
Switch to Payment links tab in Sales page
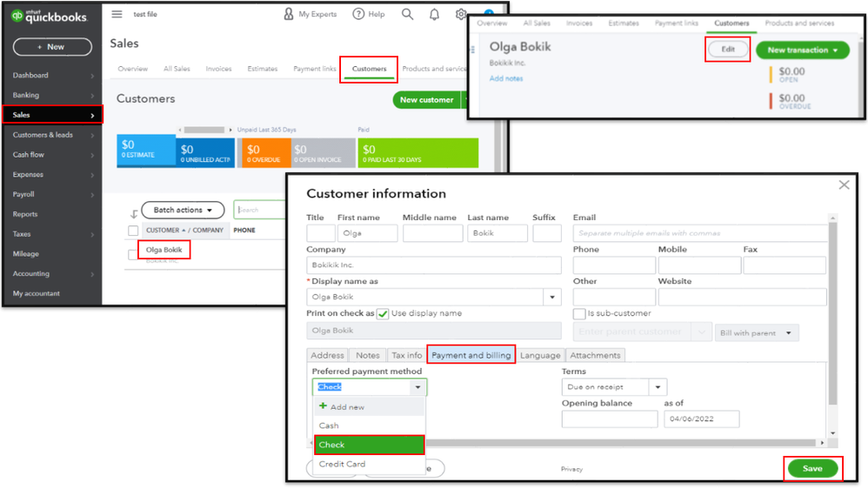(315, 69)
